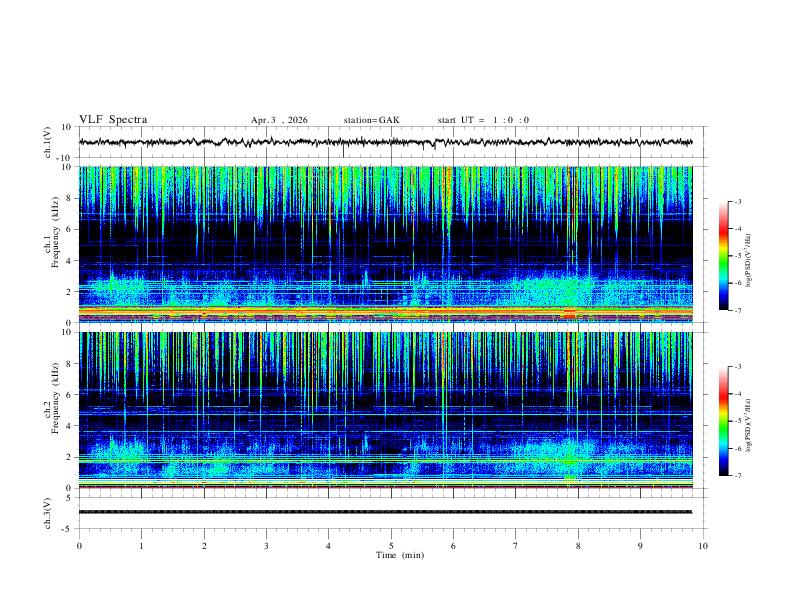The image size is (792, 612).
Task: Click the "-10" tick on ch.1(V) axis
Action: [x=64, y=158]
